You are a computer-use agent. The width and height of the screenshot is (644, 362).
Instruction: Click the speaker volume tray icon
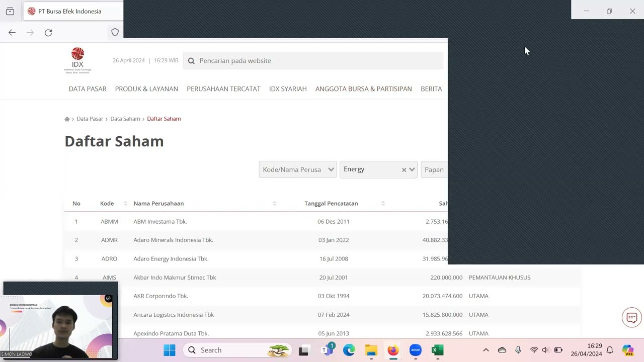click(546, 350)
